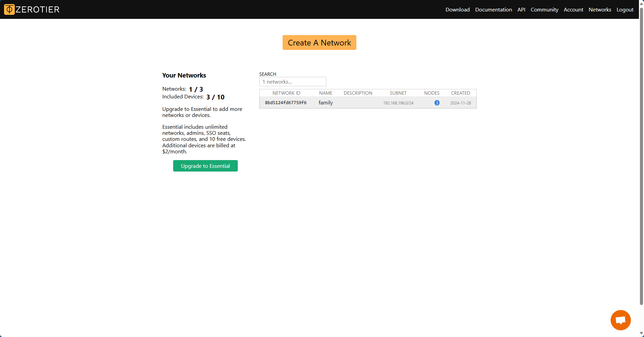
Task: Click the blue nodes count badge 3
Action: click(x=437, y=103)
